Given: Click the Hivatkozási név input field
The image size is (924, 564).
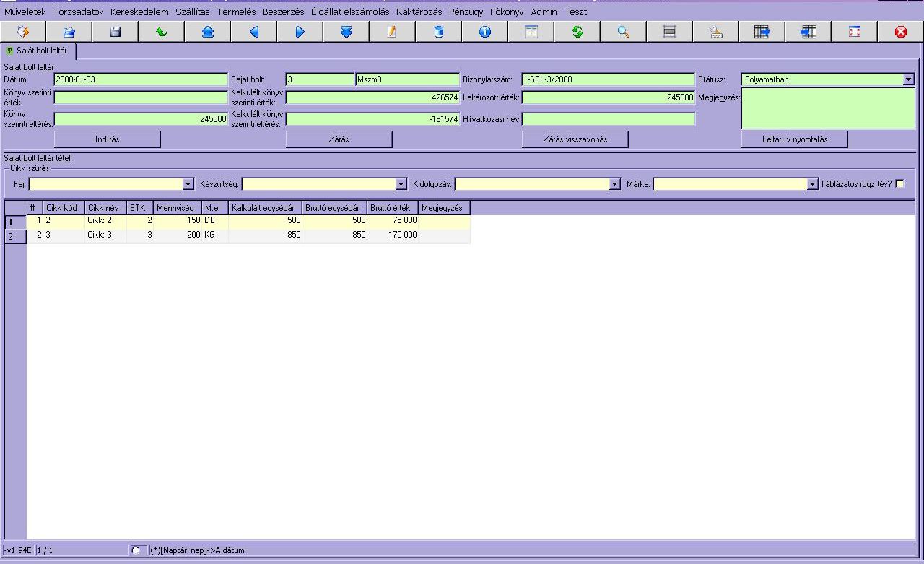Looking at the screenshot, I should 609,119.
